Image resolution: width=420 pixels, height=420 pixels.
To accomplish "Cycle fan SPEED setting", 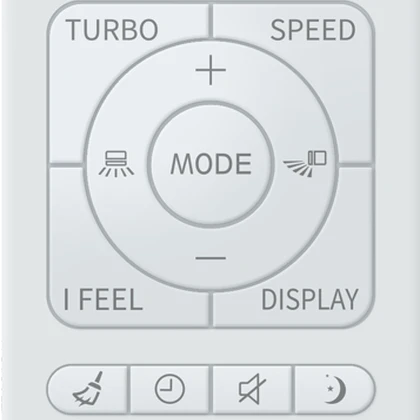I will [313, 30].
